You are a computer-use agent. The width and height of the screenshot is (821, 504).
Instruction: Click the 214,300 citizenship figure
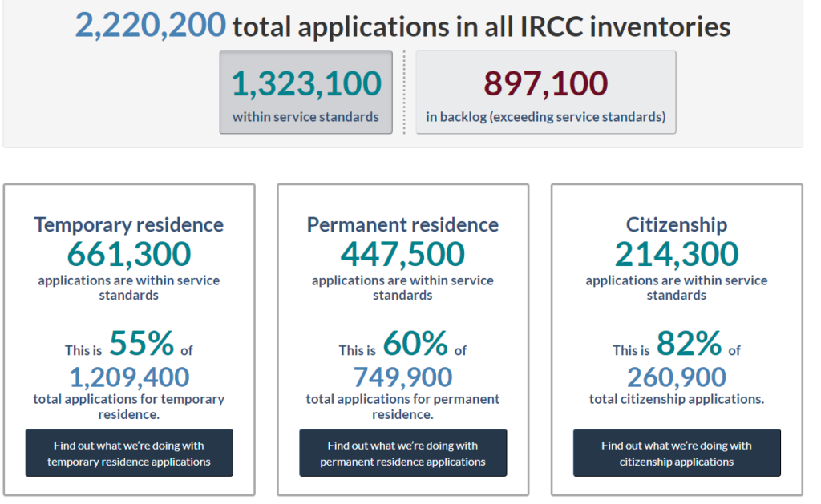(677, 254)
